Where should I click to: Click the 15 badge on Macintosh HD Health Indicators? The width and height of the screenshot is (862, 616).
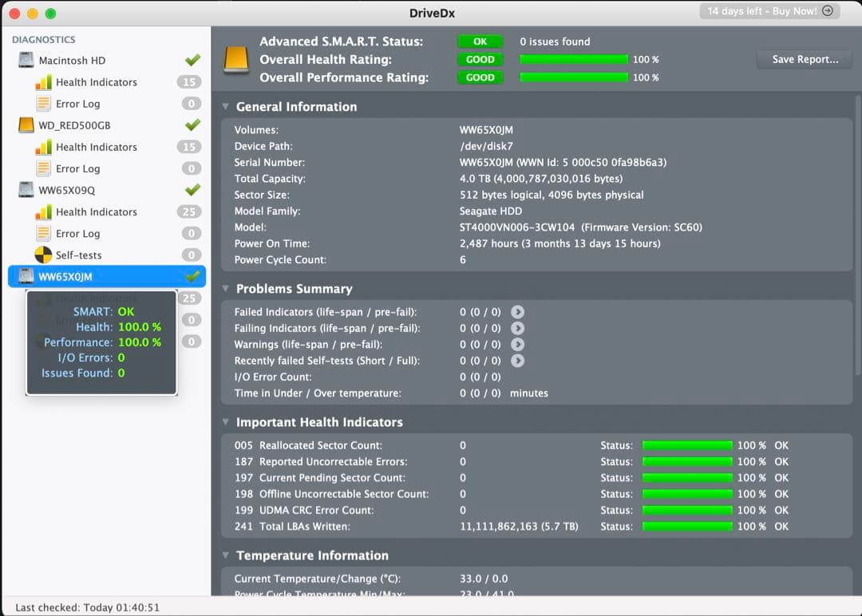pos(189,82)
